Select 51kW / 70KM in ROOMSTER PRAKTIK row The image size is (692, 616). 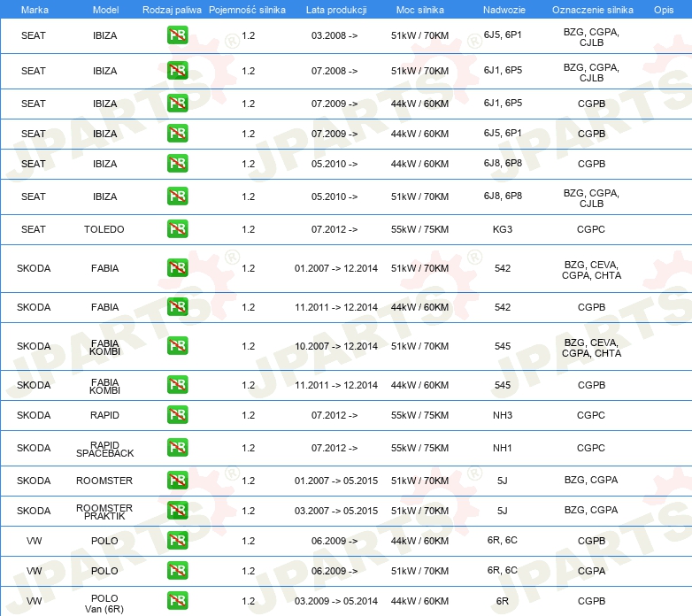(x=419, y=511)
